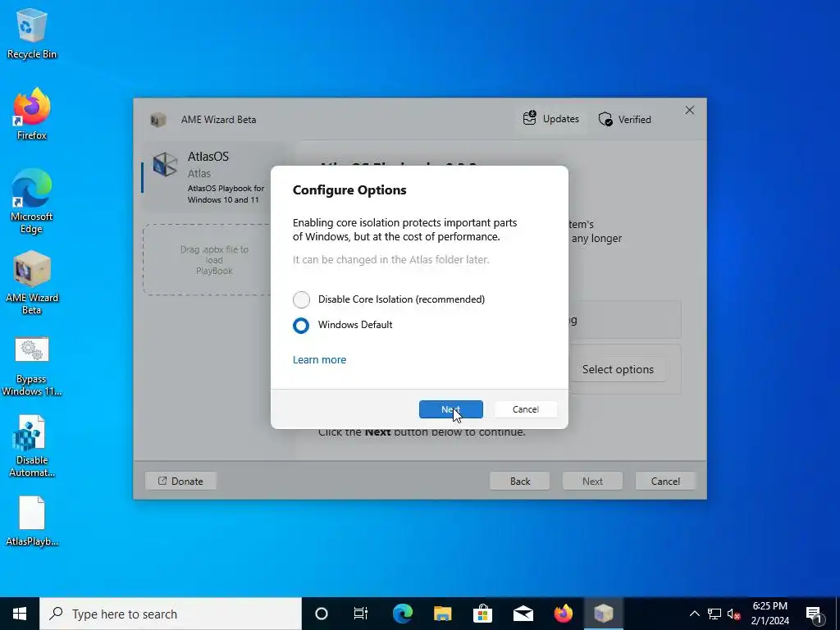Show hidden system tray icons

pyautogui.click(x=694, y=614)
